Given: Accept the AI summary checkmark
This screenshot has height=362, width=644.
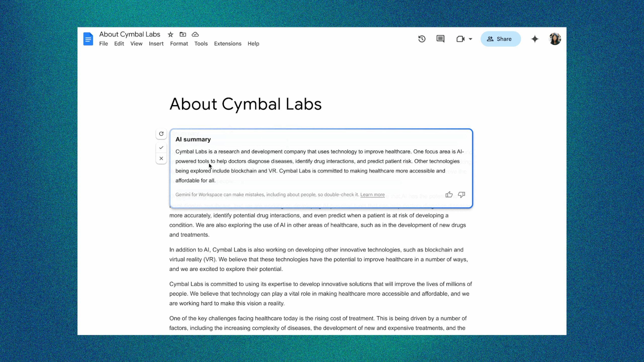Looking at the screenshot, I should [160, 147].
